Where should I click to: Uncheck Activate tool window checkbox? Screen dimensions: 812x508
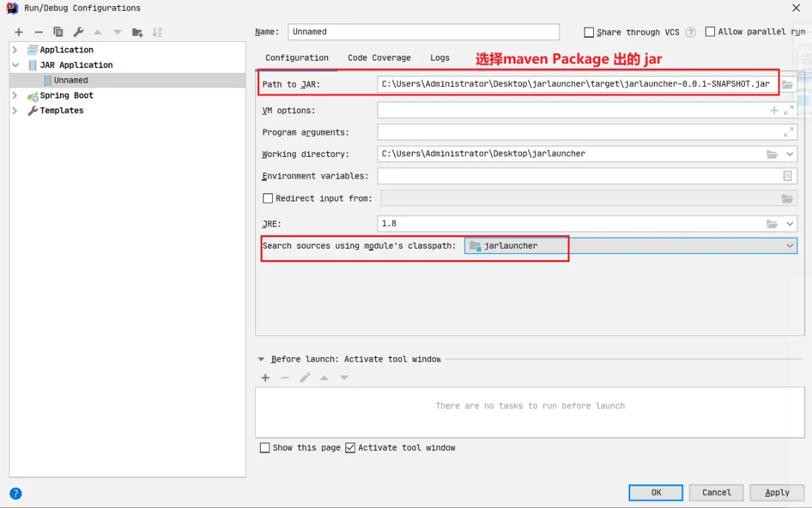point(350,447)
